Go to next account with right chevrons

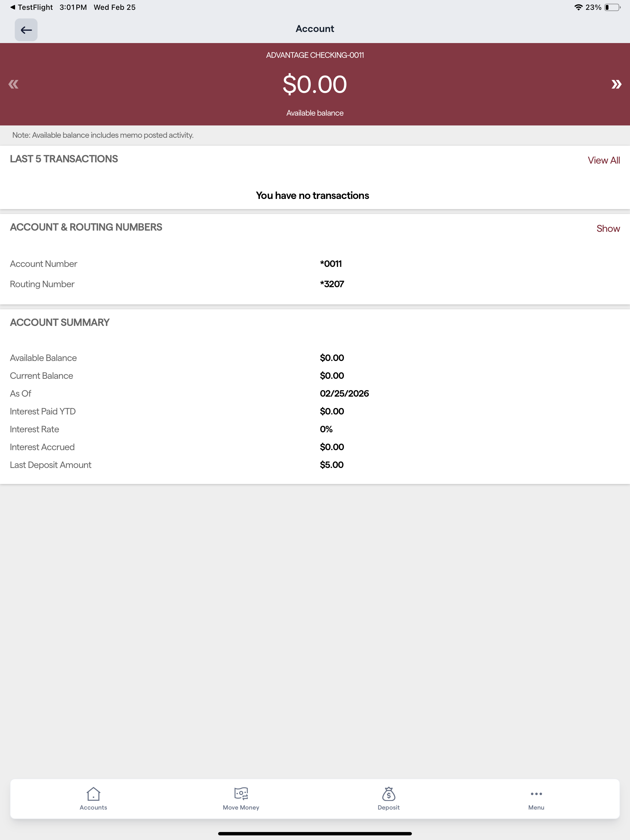(616, 84)
